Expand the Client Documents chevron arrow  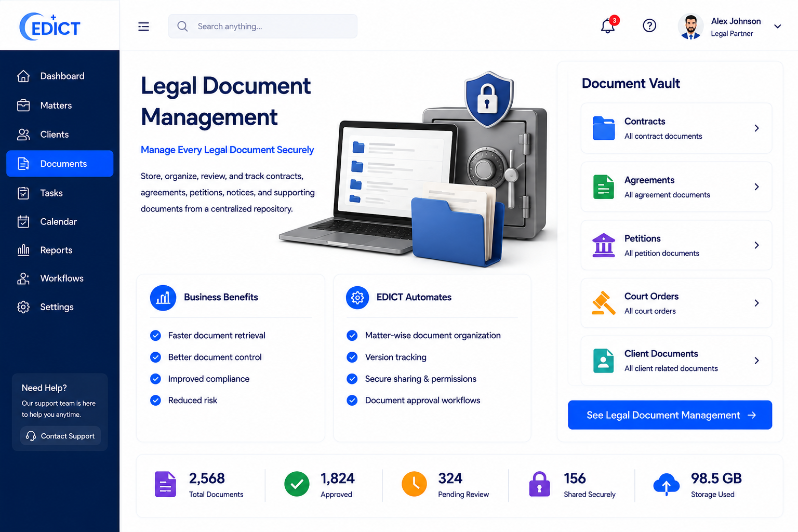click(x=757, y=361)
